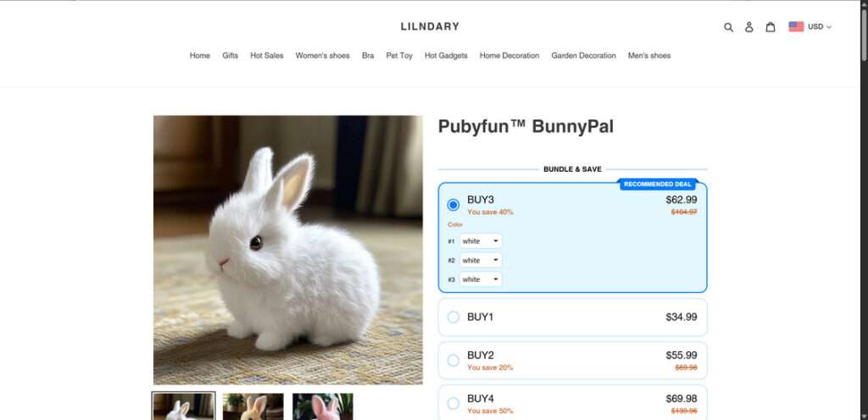Open the Hot Sales menu item
The height and width of the screenshot is (420, 868).
(267, 55)
